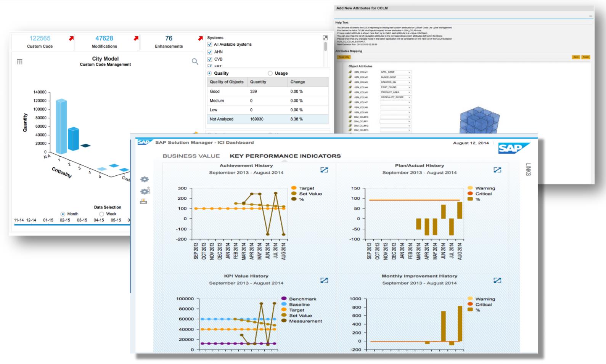Click the top gear icon in ICI Dashboard sidebar
The height and width of the screenshot is (364, 606).
[145, 180]
